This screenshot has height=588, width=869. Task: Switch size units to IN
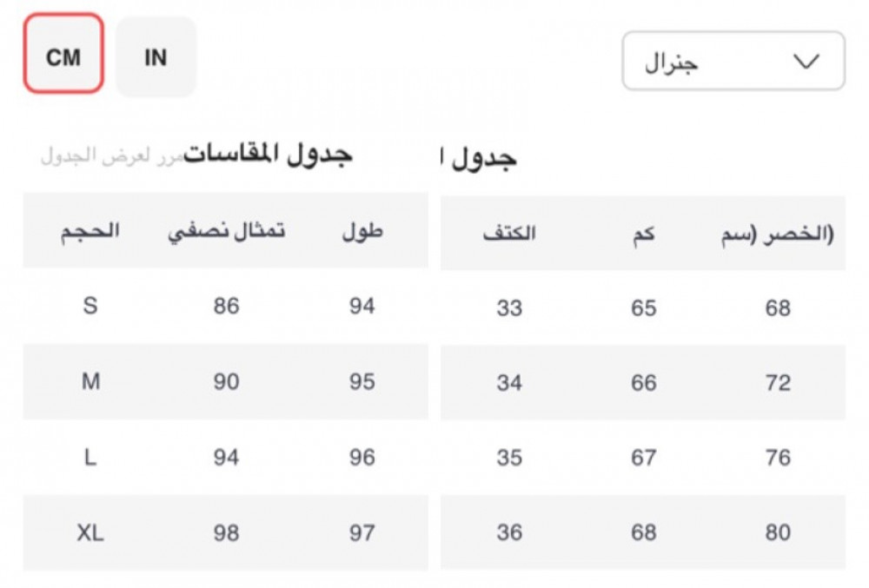click(156, 57)
